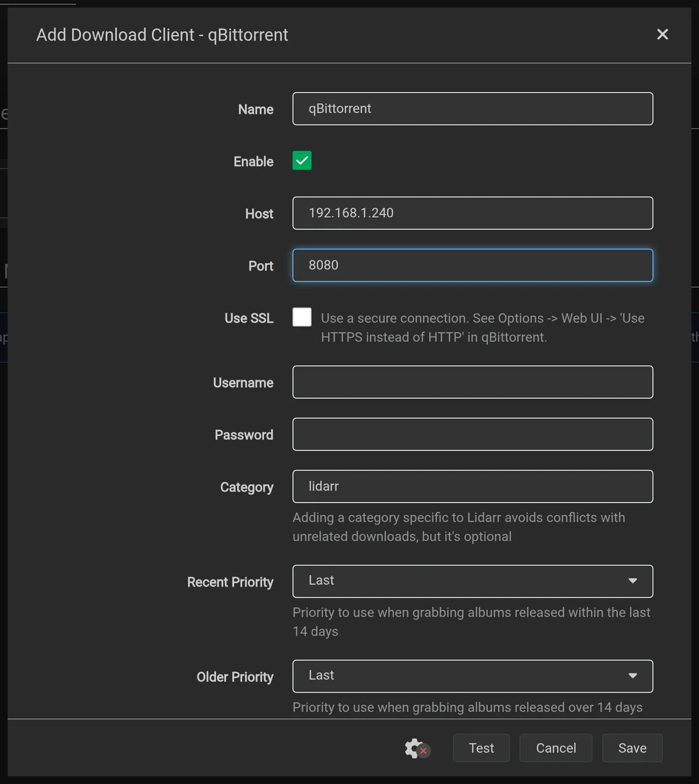Screen dimensions: 699x784
Task: Uncheck the Enable checkbox
Action: tap(302, 161)
